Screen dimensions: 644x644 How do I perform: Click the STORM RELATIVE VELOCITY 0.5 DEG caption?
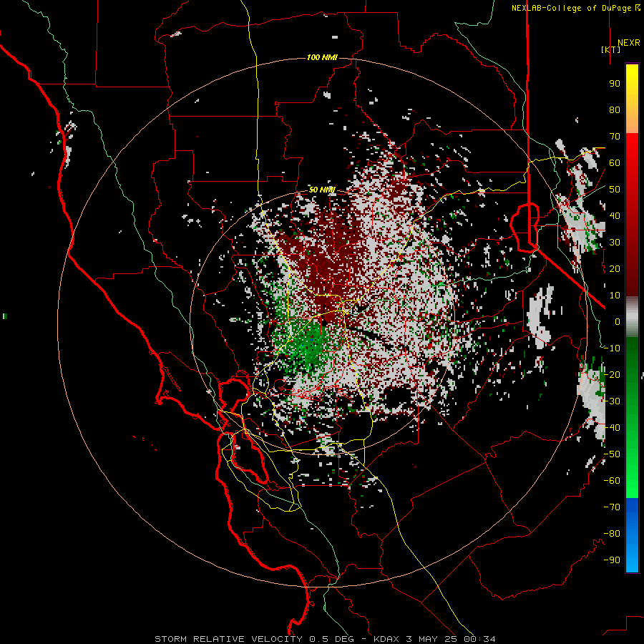click(x=254, y=639)
